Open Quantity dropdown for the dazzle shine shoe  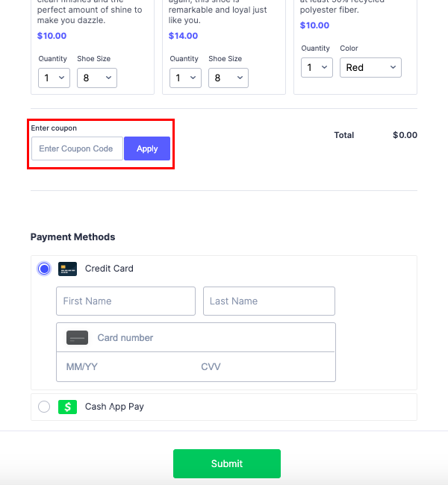click(x=54, y=78)
